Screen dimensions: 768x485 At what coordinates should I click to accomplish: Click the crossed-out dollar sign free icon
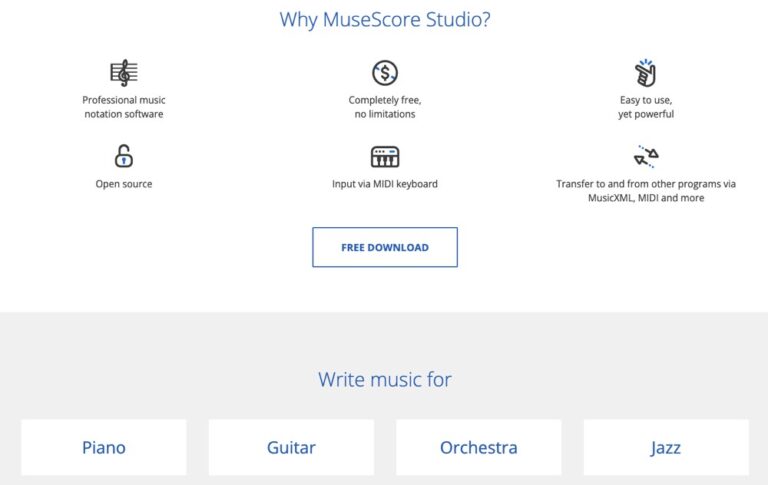click(x=385, y=73)
